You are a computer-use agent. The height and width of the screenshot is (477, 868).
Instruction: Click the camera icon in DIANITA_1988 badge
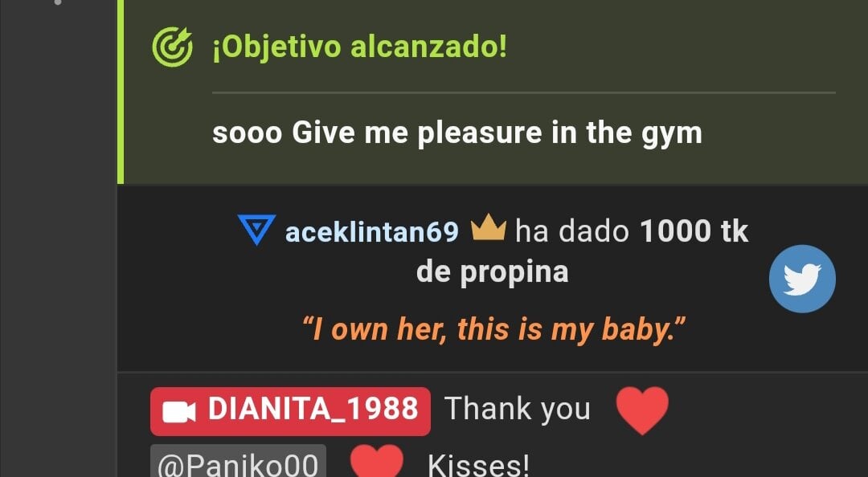point(178,412)
